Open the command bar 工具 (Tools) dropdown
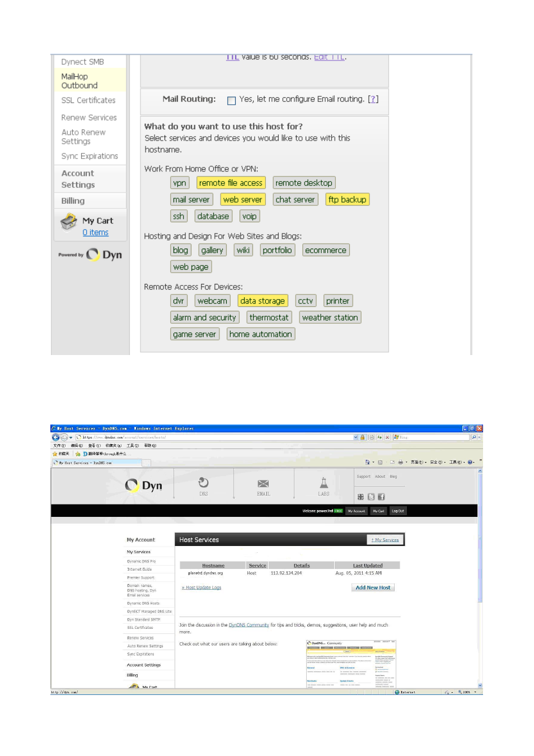The image size is (534, 756). (x=457, y=462)
